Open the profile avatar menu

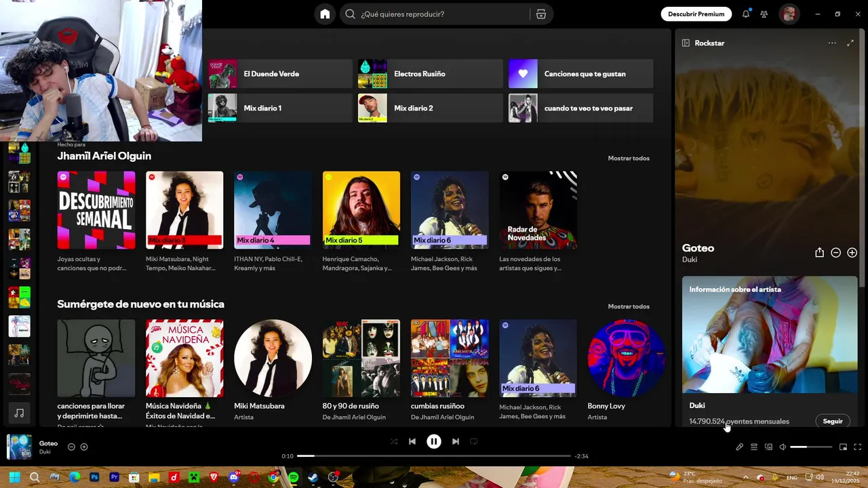click(789, 14)
